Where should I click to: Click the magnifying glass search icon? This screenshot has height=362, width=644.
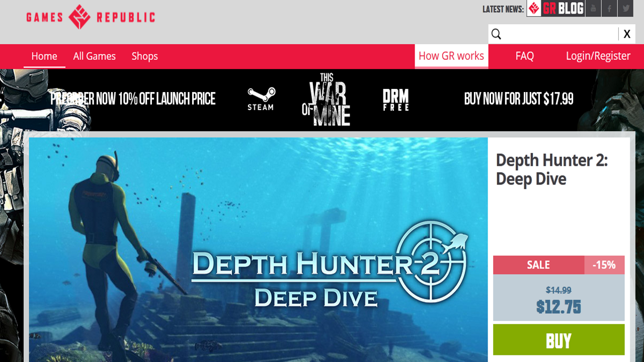coord(496,34)
